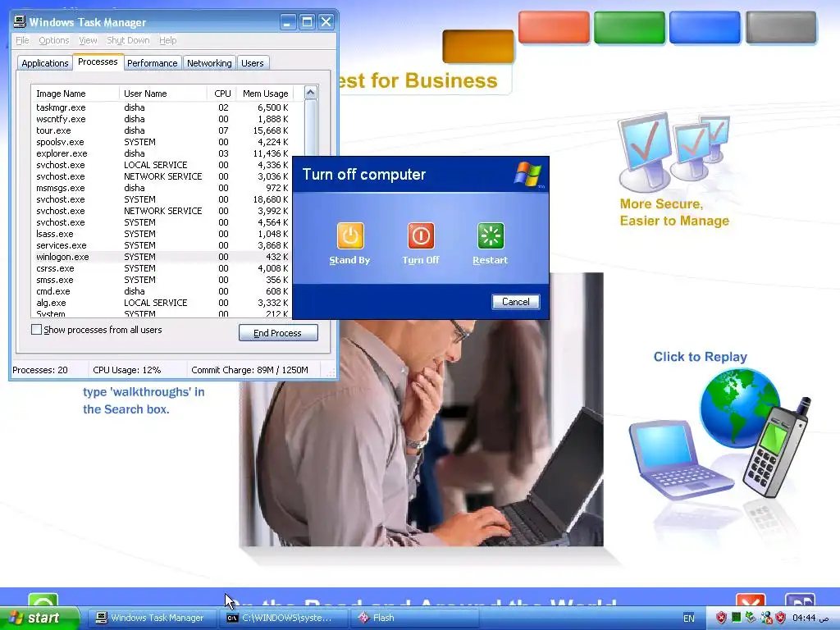Click the green CPU meter tray icon
Image resolution: width=840 pixels, height=630 pixels.
[x=737, y=618]
